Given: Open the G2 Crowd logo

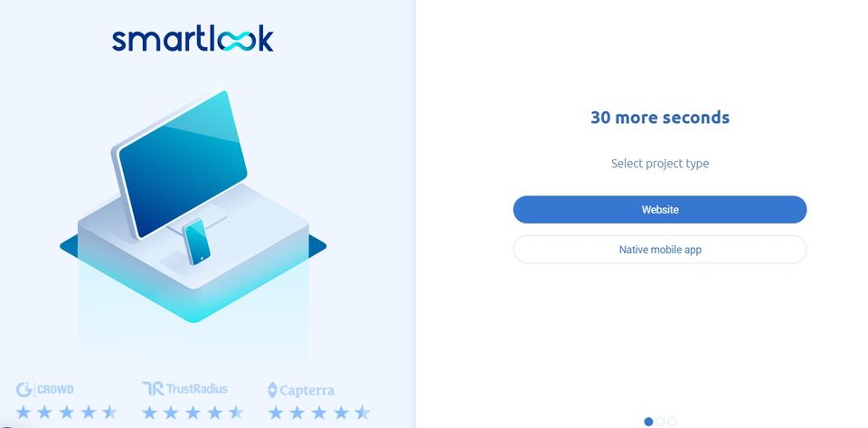Looking at the screenshot, I should 44,389.
